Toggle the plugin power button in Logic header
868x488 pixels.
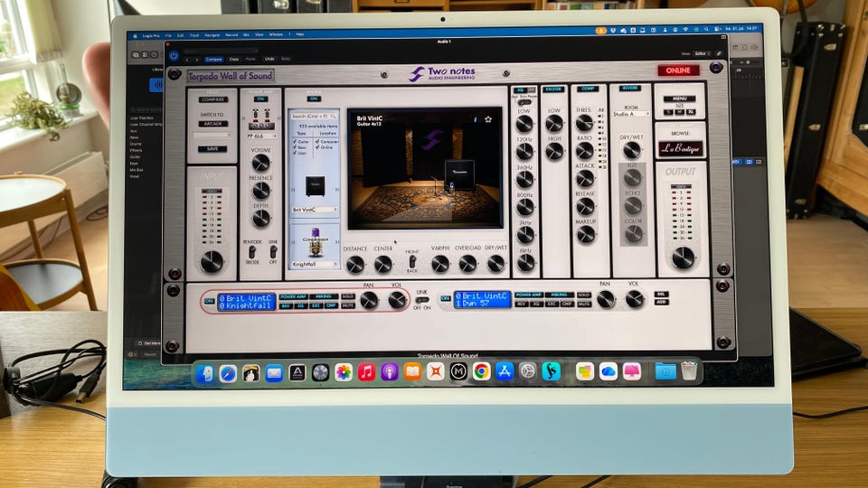pyautogui.click(x=174, y=56)
